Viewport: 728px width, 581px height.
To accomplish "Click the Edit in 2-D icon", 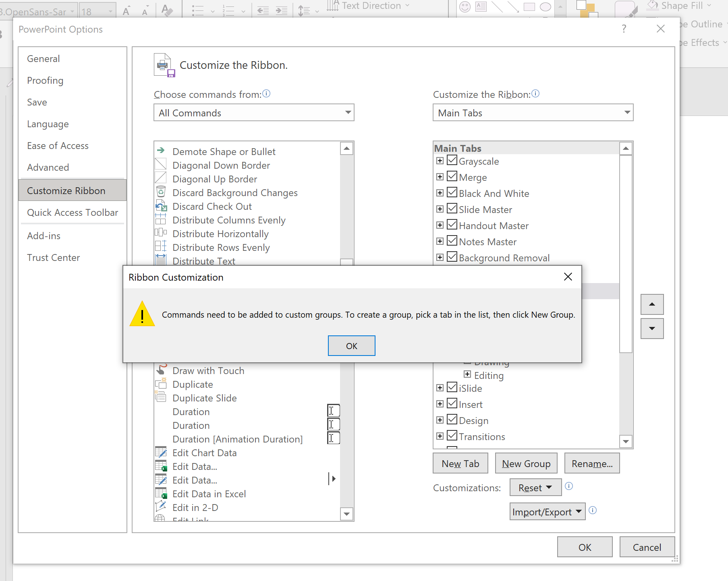I will click(x=161, y=507).
